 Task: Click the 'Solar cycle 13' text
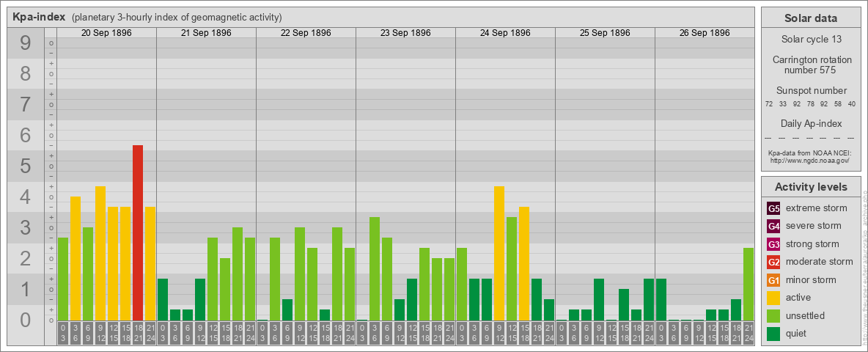pos(811,40)
